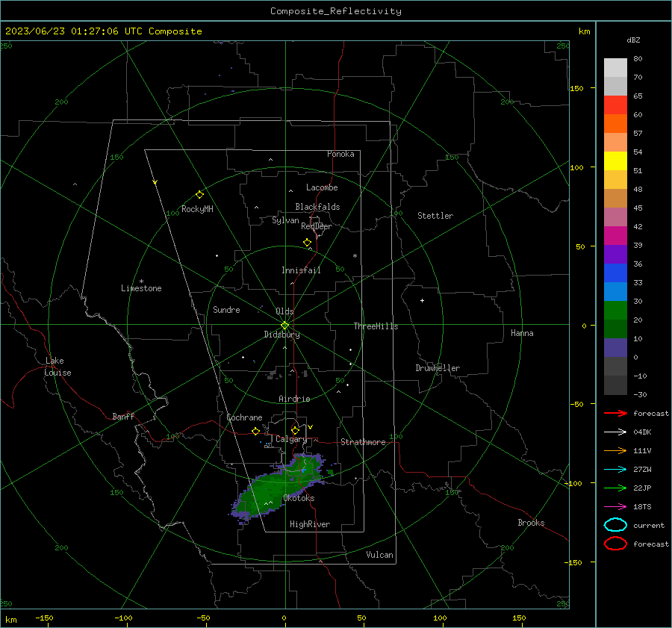Click the Hanna town label
This screenshot has width=672, height=628.
[x=522, y=333]
